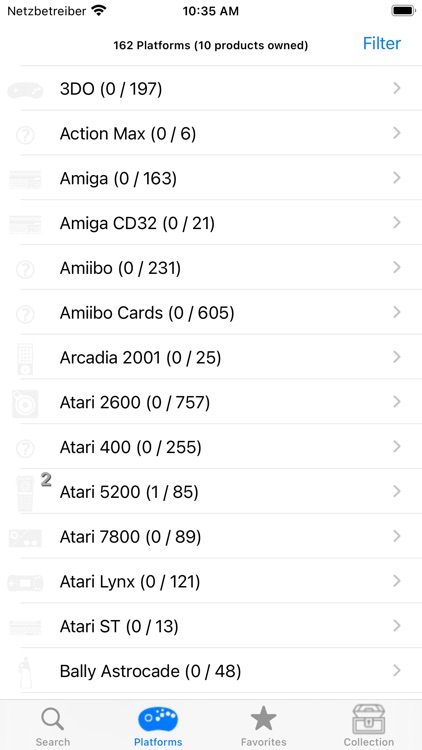This screenshot has width=422, height=750.
Task: Tap the Arcadia 2001 controller icon
Action: pos(25,359)
